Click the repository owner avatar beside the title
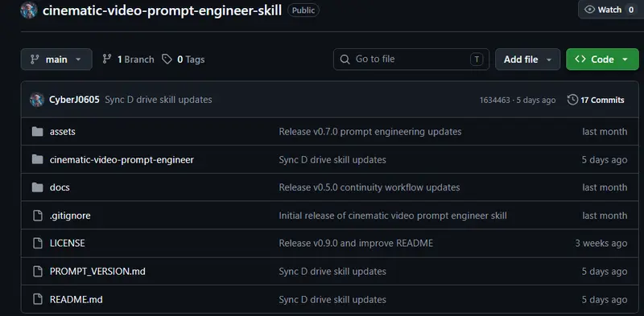 [x=28, y=10]
